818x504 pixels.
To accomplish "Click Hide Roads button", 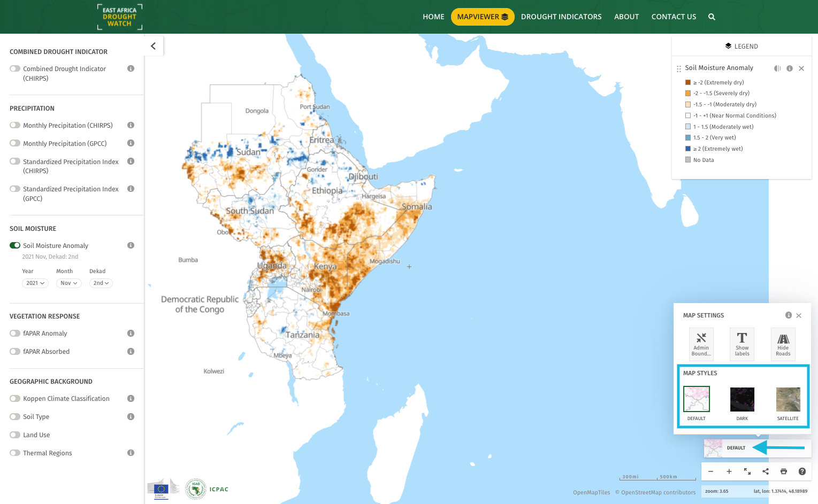I will 783,344.
